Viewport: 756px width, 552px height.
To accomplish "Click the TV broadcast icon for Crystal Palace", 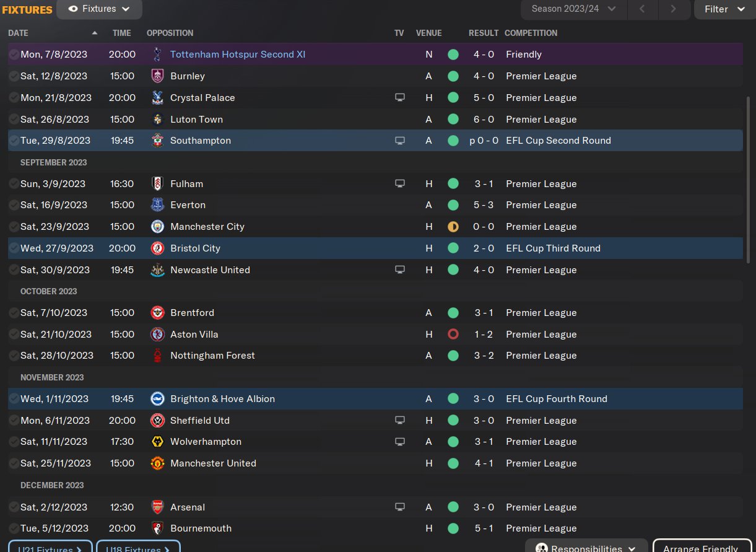I will click(x=400, y=98).
